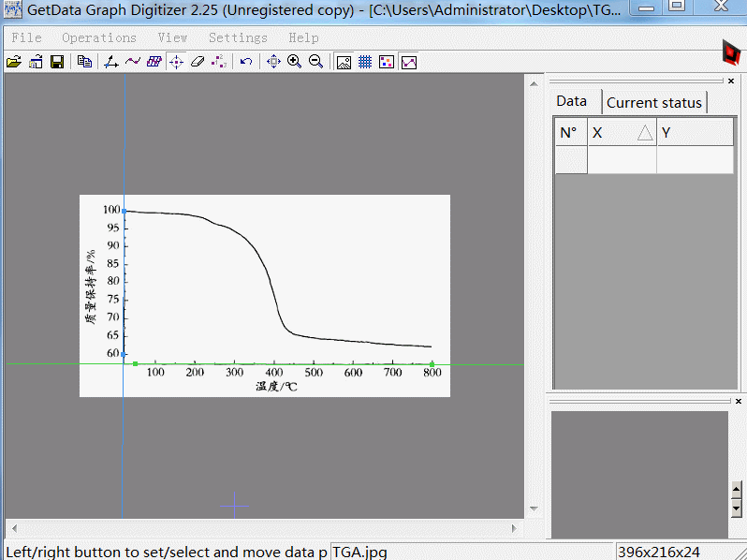Activate the point capture crosshair tool
Image resolution: width=747 pixels, height=560 pixels.
pos(176,62)
